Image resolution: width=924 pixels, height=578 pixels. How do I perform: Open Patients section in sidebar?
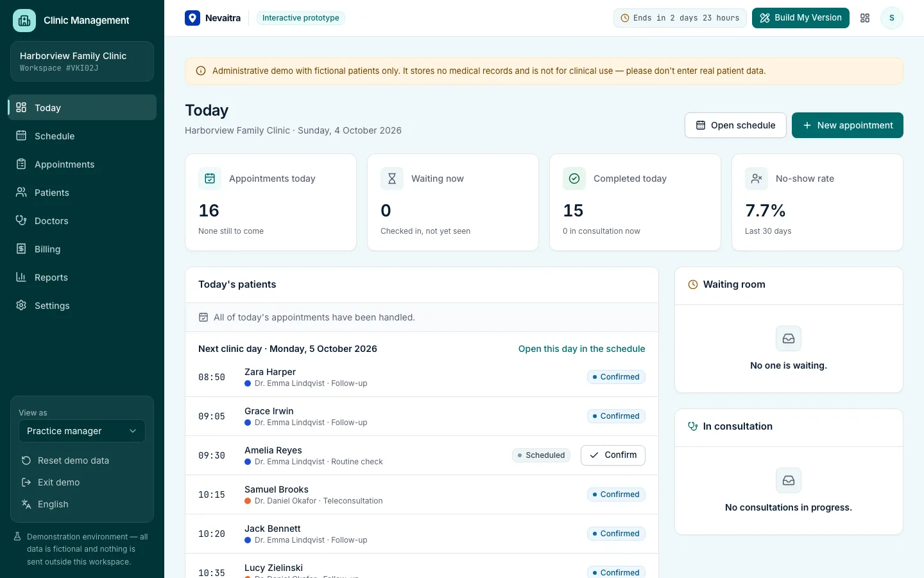[x=82, y=192]
